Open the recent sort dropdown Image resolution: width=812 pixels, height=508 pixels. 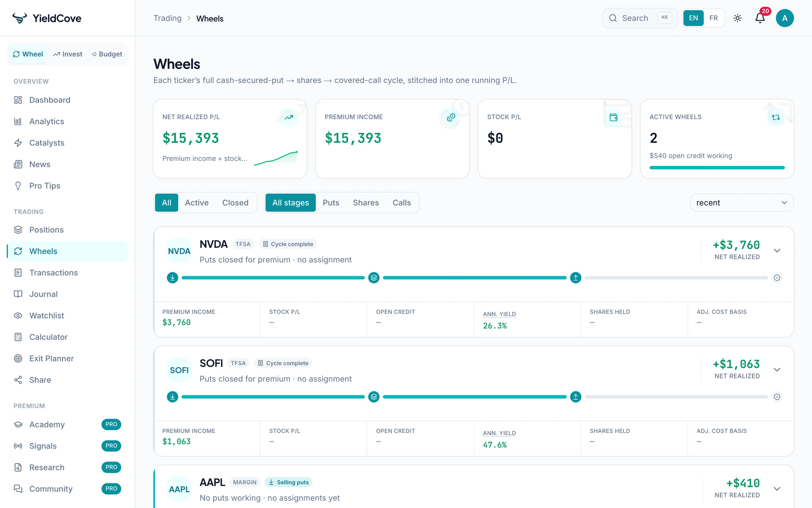(742, 203)
